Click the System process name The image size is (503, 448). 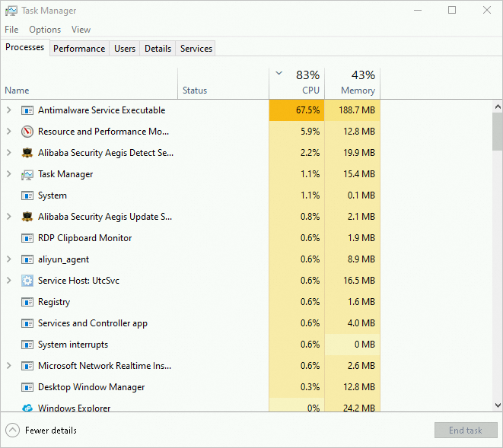click(53, 195)
